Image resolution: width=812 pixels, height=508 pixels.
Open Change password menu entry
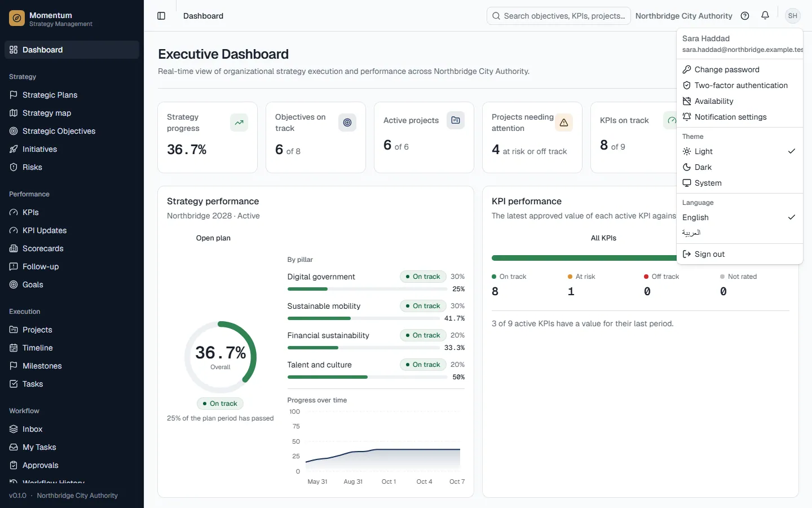coord(739,69)
